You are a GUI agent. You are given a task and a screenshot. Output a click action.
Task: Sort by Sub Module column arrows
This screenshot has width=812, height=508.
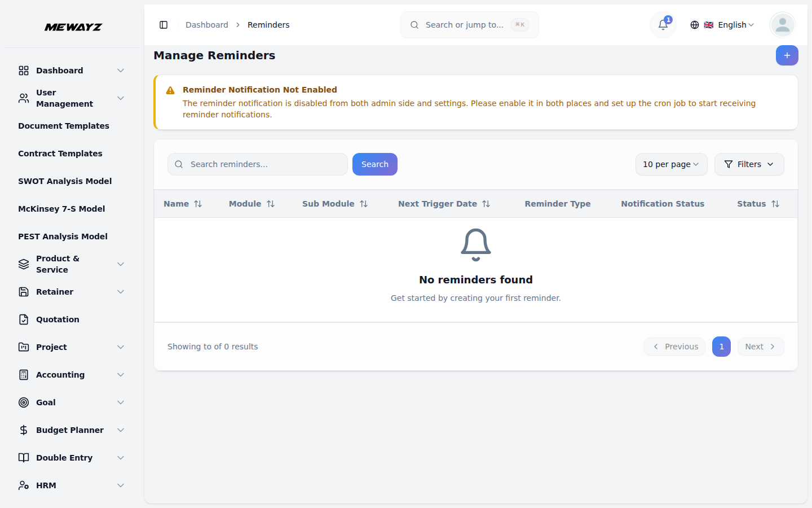tap(364, 204)
